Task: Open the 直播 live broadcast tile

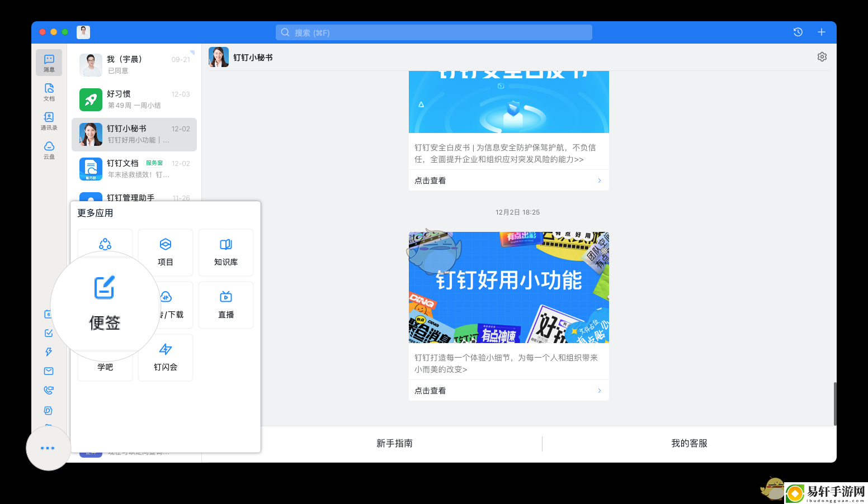Action: click(226, 305)
